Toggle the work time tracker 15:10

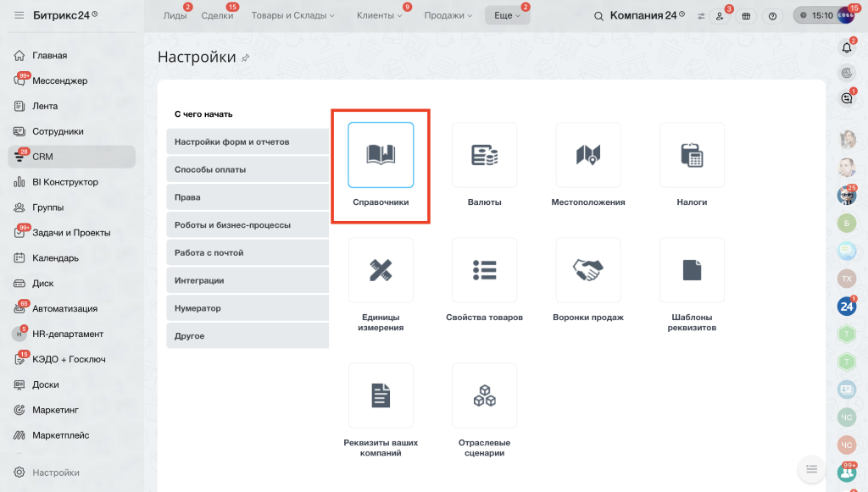point(817,15)
